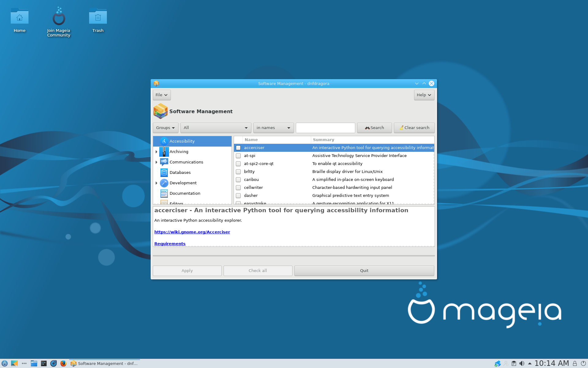Viewport: 588px width, 368px height.
Task: Click the Software Management taskbar entry
Action: coord(104,363)
